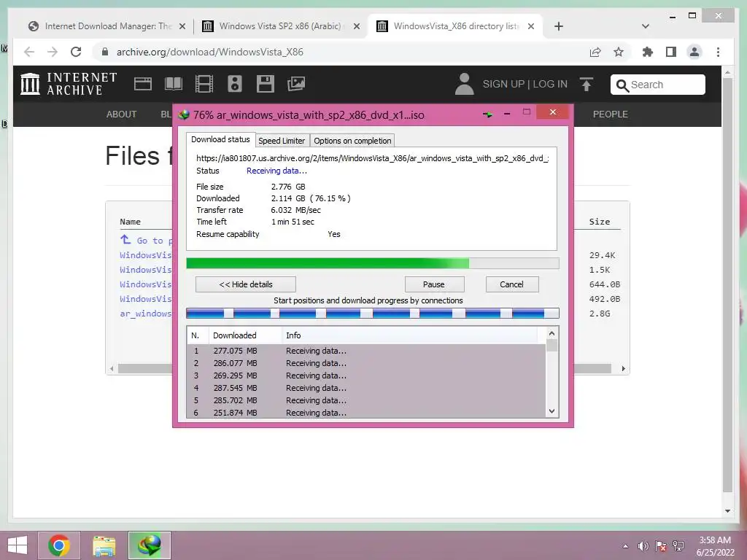This screenshot has height=560, width=747.
Task: Open Internet Archive audio (speaker) icon
Action: [234, 84]
